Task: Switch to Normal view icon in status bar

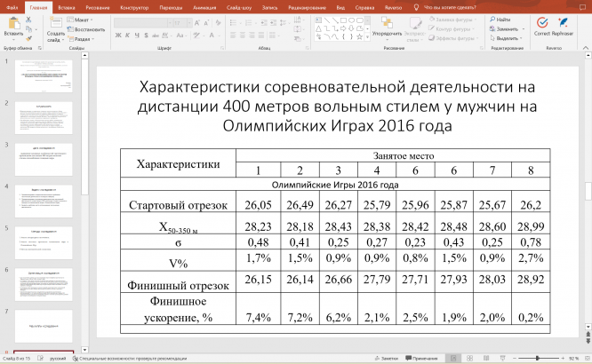Action: pyautogui.click(x=453, y=359)
